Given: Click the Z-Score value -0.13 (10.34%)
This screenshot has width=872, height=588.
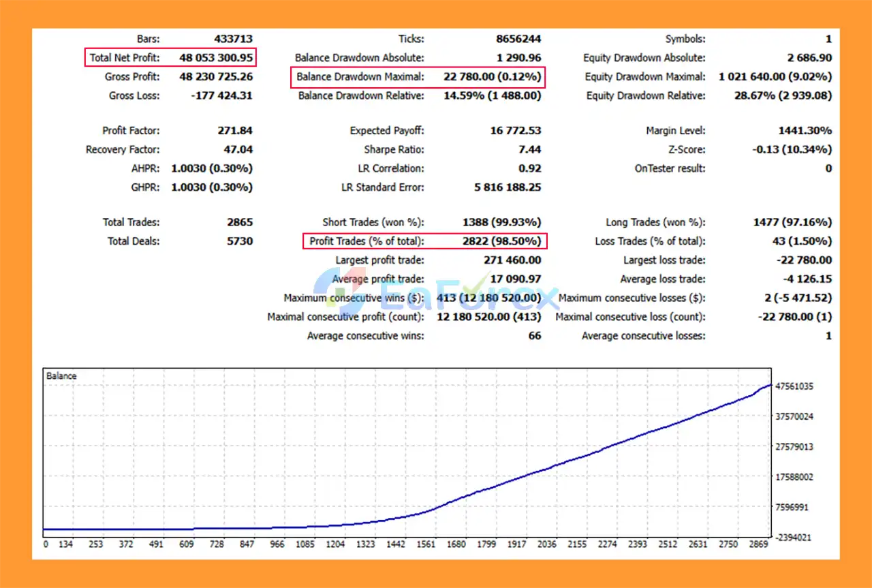Looking at the screenshot, I should click(794, 150).
